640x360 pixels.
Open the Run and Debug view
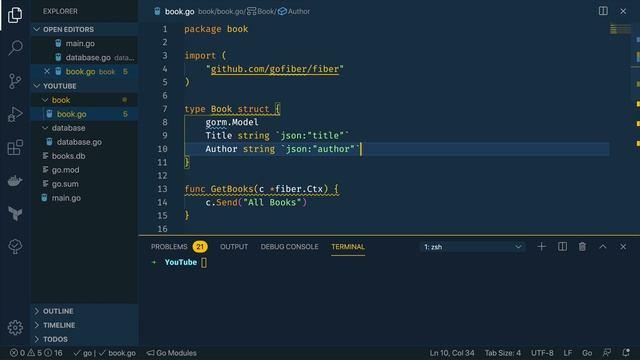[x=15, y=114]
